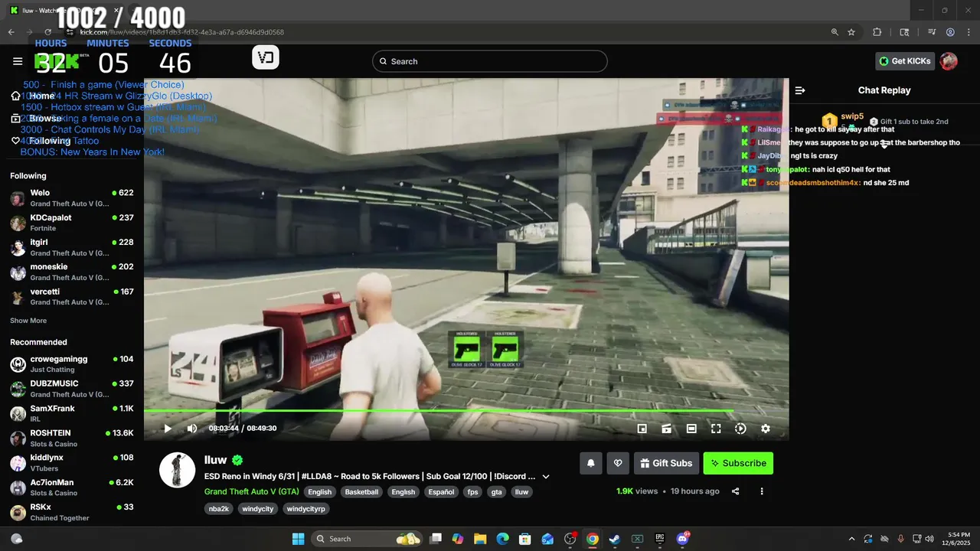Screen dimensions: 980x551
Task: Toggle the hamburger sidebar menu
Action: coord(18,61)
